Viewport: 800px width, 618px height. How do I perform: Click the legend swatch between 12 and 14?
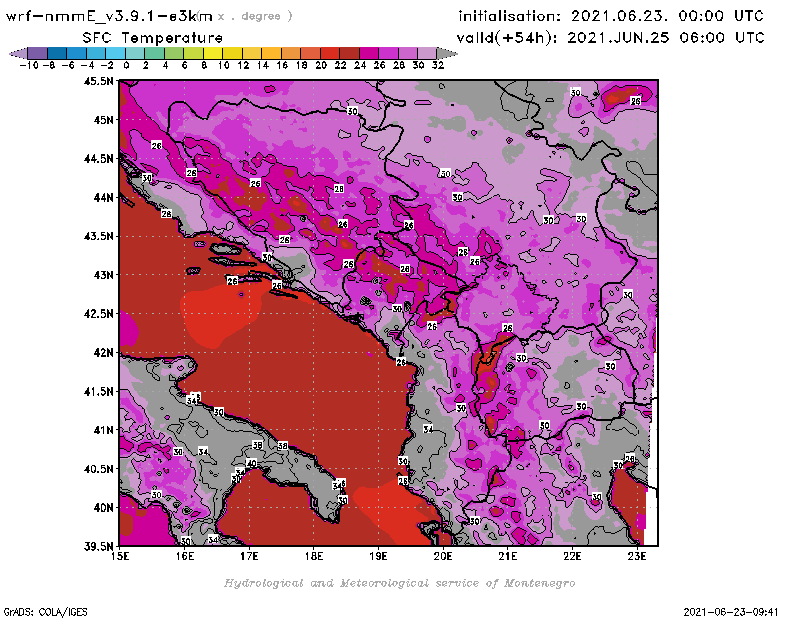click(x=252, y=53)
